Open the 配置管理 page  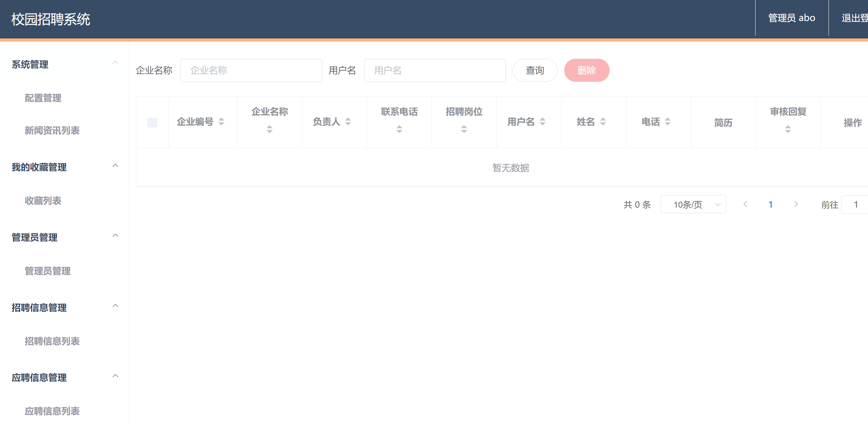tap(43, 98)
